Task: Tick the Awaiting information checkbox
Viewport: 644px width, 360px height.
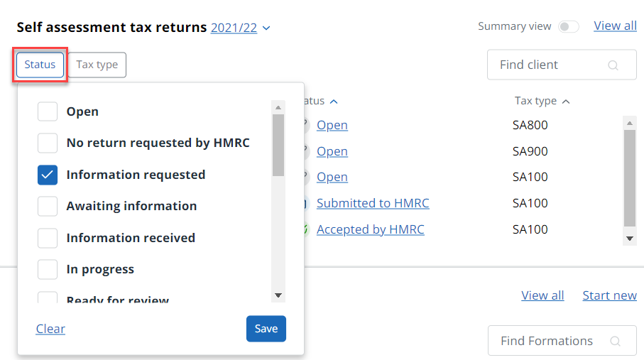Action: [x=48, y=206]
